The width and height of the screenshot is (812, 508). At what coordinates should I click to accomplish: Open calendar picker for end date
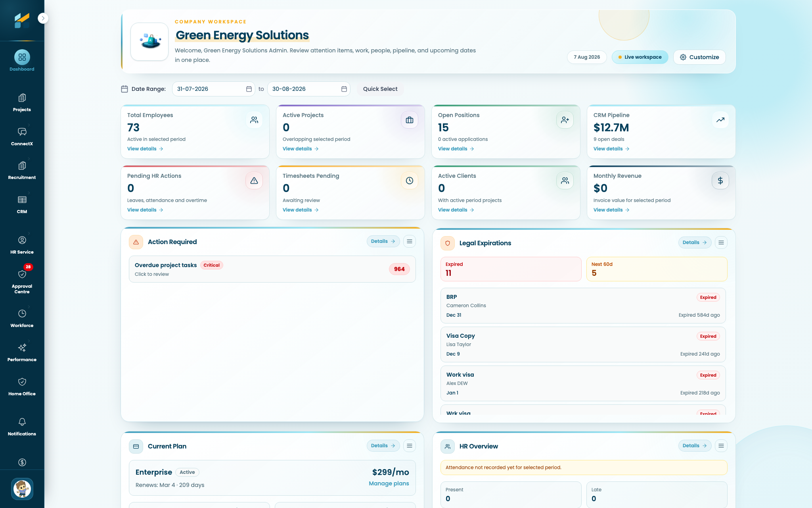pyautogui.click(x=344, y=89)
